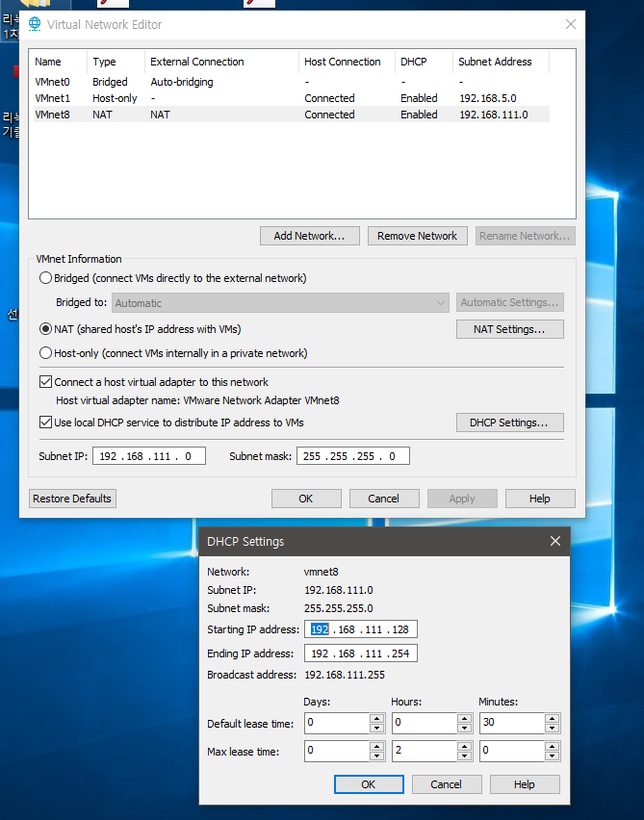Increase Default lease time Minutes value
This screenshot has width=644, height=820.
pyautogui.click(x=552, y=718)
